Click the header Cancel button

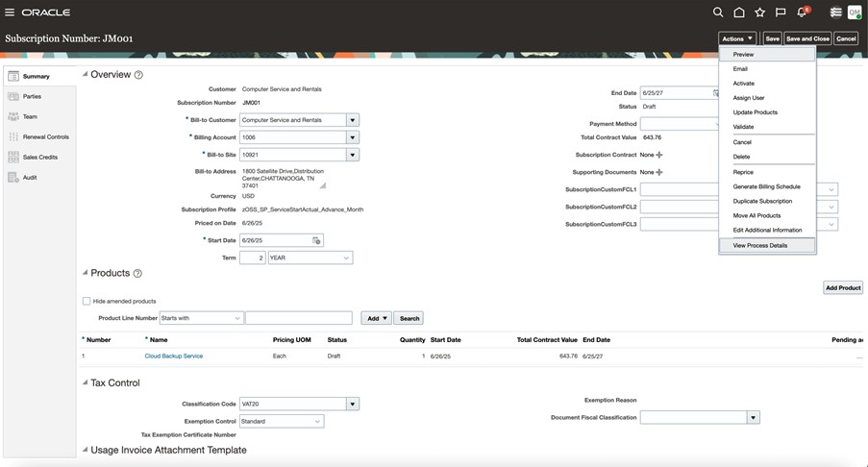coord(846,38)
